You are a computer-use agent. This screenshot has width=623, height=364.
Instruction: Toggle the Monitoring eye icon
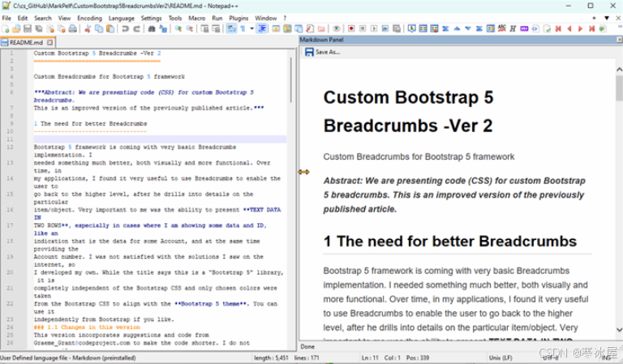(x=337, y=28)
